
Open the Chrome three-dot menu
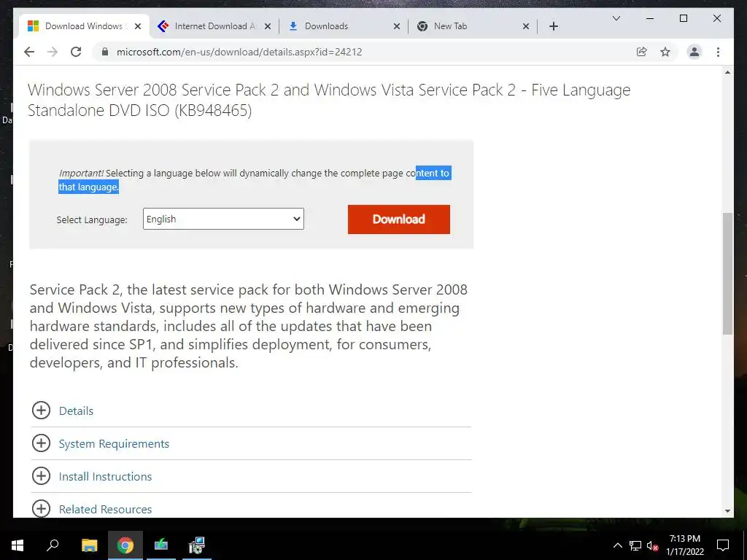[718, 52]
